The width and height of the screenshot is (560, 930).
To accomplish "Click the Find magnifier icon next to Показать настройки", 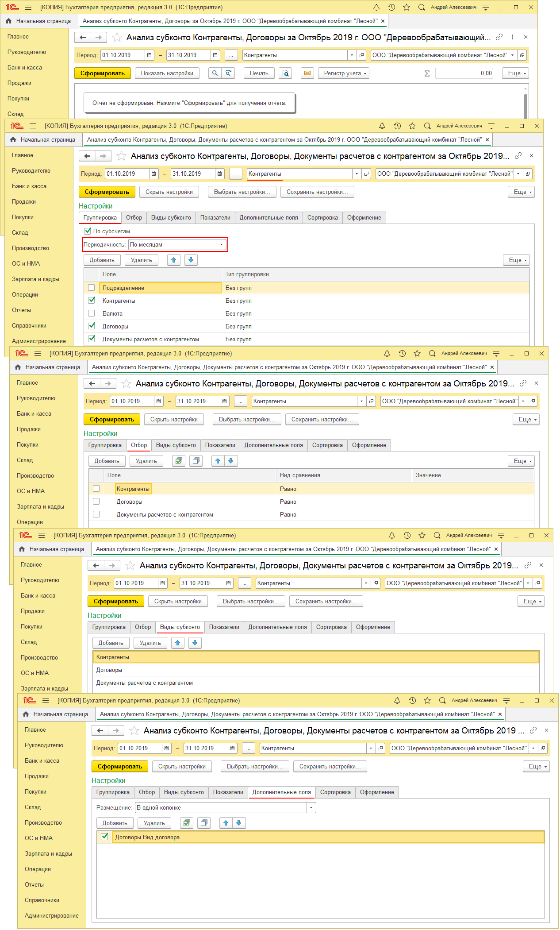I will [215, 73].
